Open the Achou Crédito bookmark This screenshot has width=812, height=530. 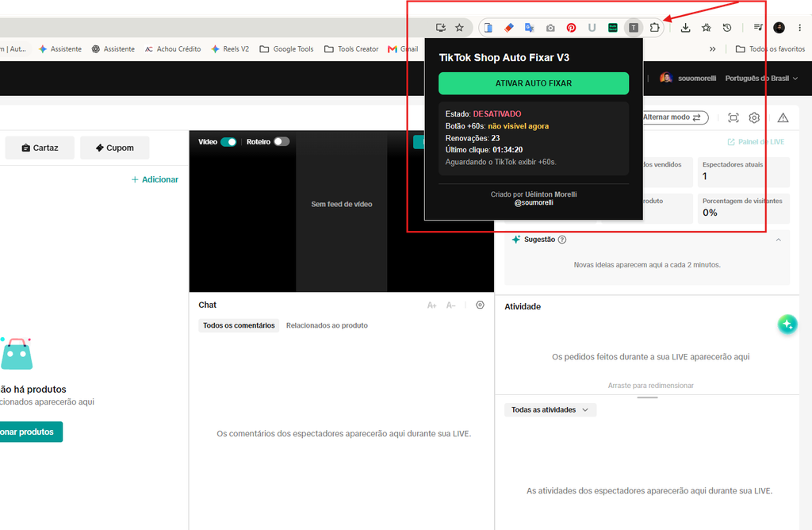coord(173,48)
